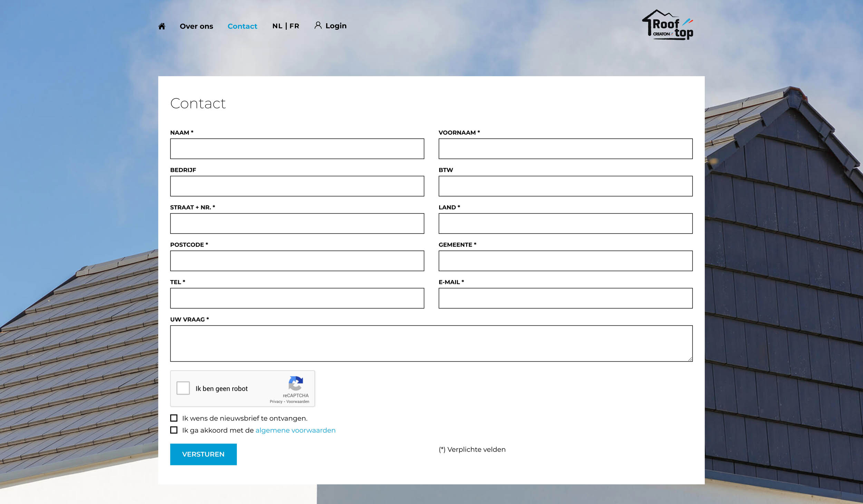Switch language to NL
The image size is (863, 504).
pos(277,26)
